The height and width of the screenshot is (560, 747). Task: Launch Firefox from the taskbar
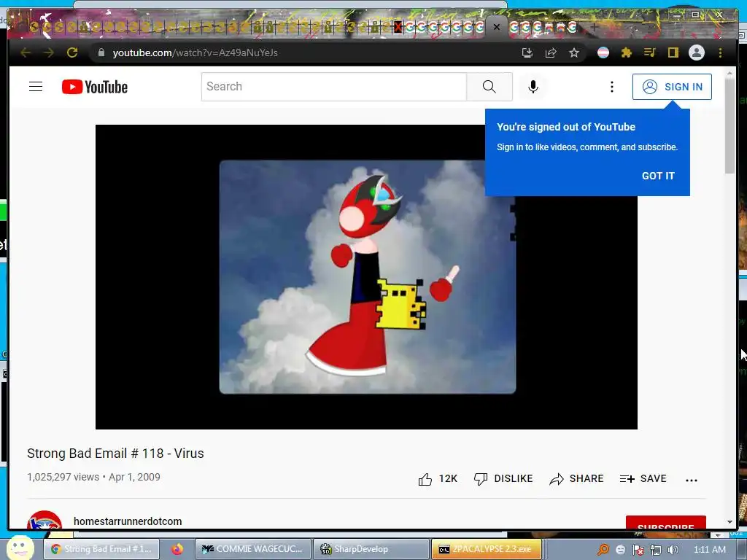click(178, 549)
